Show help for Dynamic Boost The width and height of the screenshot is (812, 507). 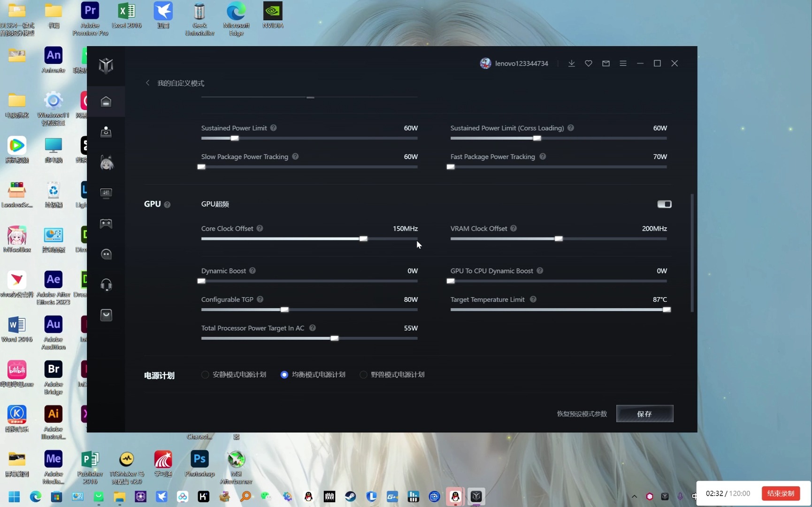(x=253, y=271)
